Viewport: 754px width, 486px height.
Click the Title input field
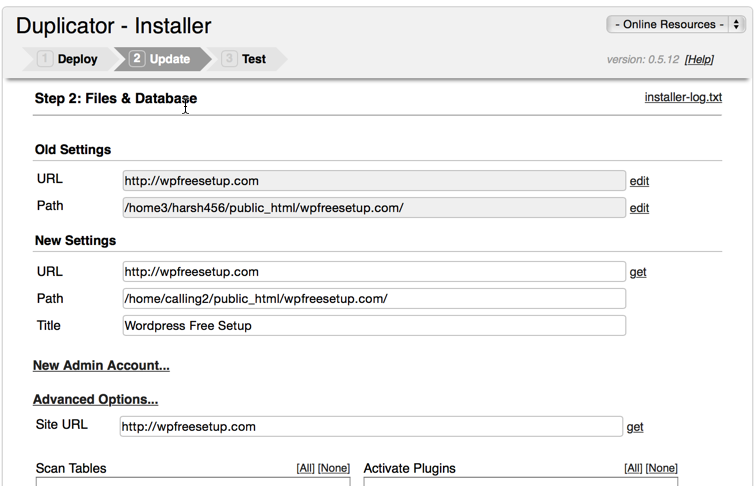pos(374,325)
